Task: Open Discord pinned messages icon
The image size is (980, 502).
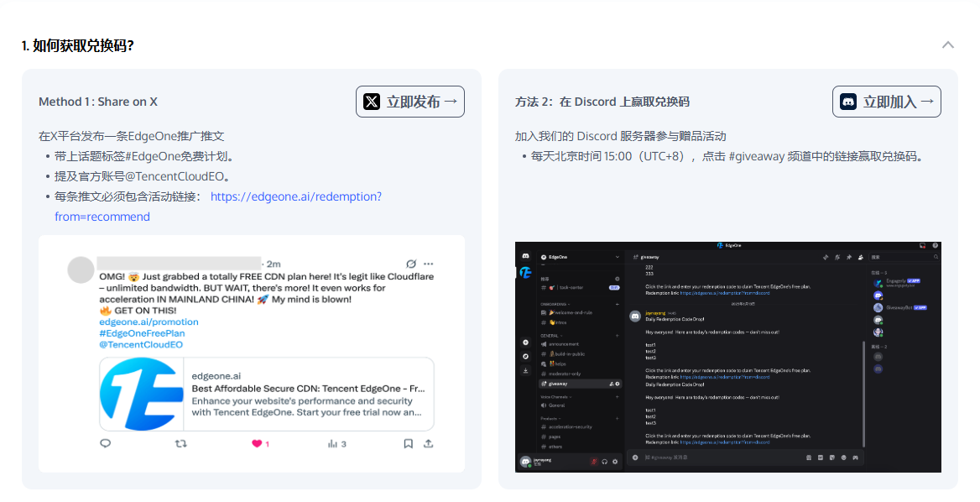Action: [x=849, y=257]
